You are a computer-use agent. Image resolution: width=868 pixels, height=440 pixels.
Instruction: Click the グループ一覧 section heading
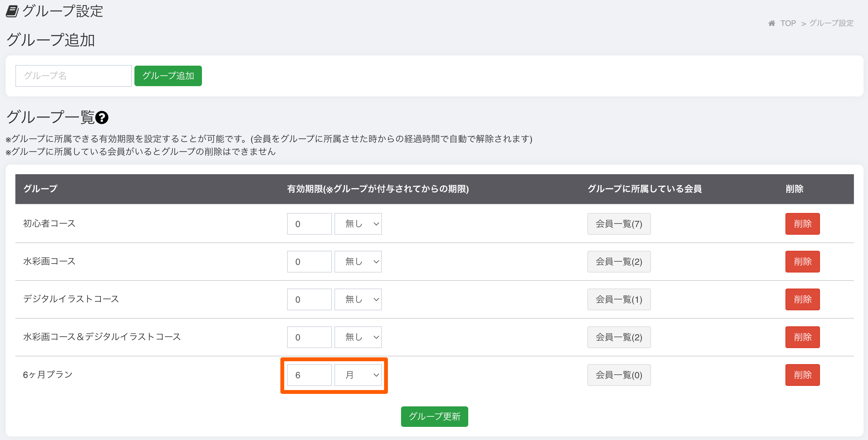pos(51,117)
